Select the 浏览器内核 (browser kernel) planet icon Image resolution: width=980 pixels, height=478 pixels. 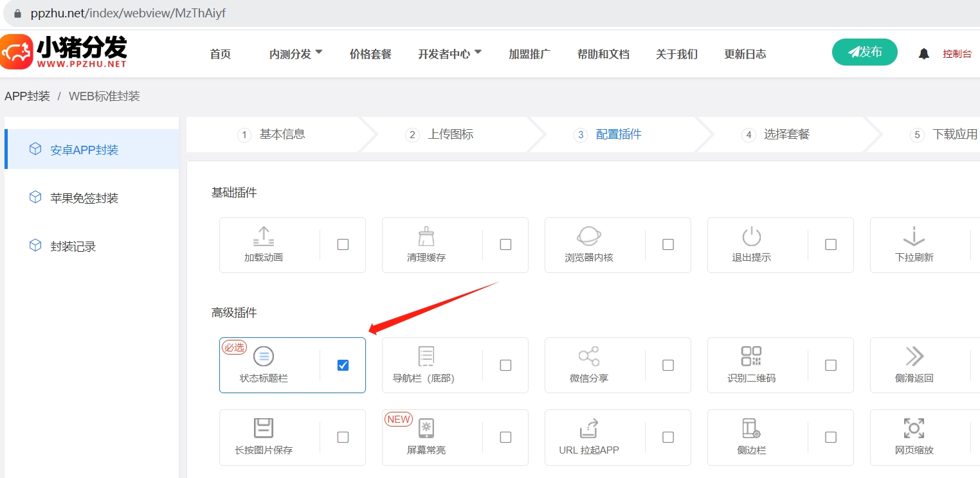click(588, 236)
